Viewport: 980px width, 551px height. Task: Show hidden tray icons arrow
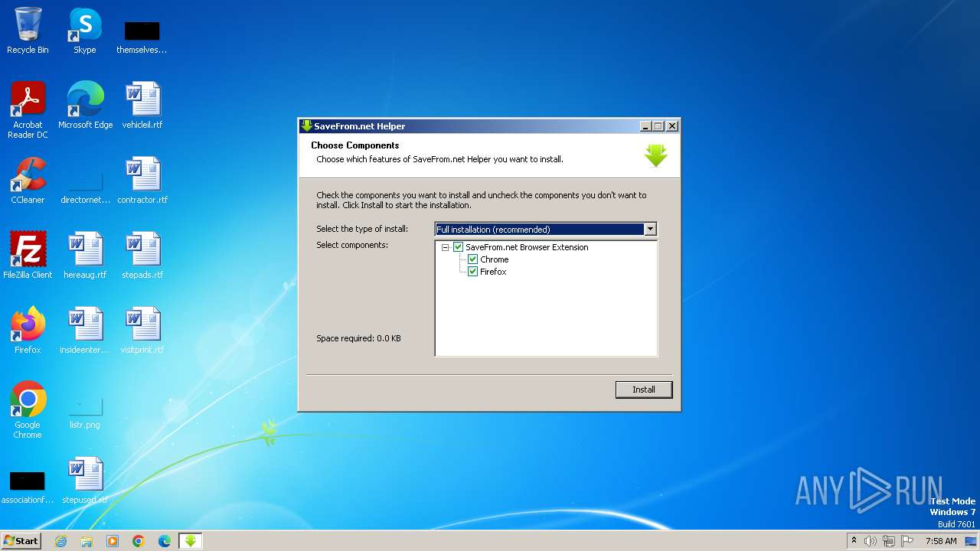(x=854, y=540)
